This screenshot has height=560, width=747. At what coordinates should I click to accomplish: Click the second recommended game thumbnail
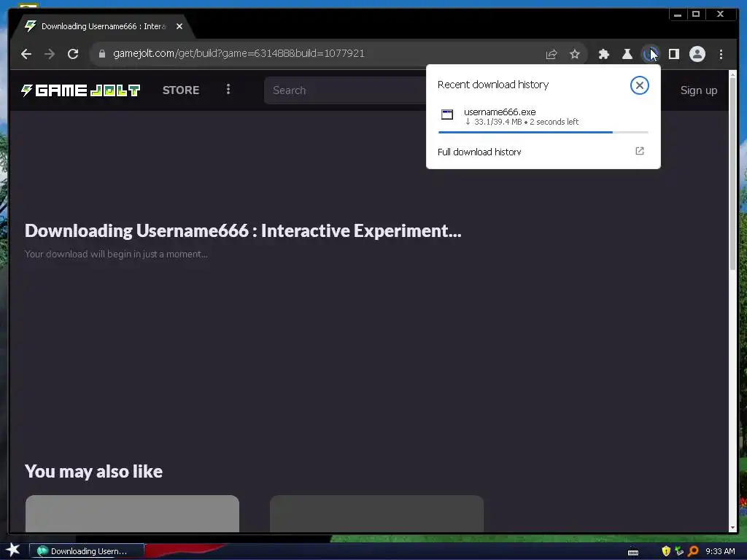[376, 514]
